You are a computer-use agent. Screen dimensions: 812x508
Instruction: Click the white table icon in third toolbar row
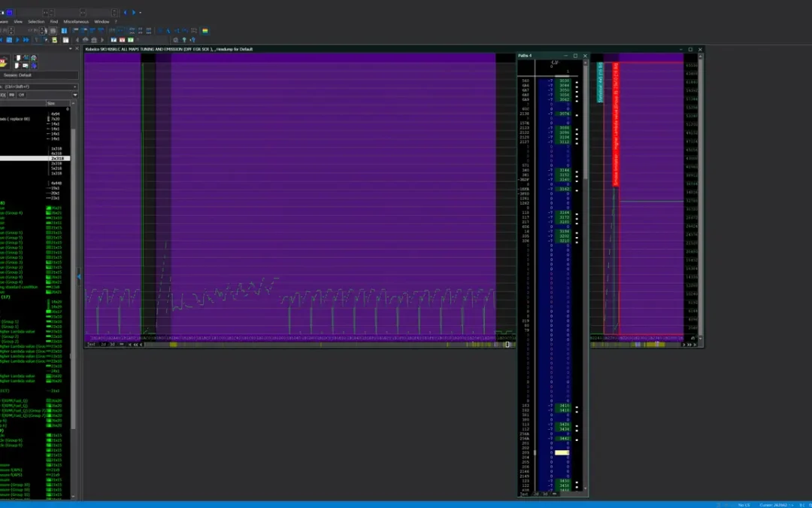point(65,40)
